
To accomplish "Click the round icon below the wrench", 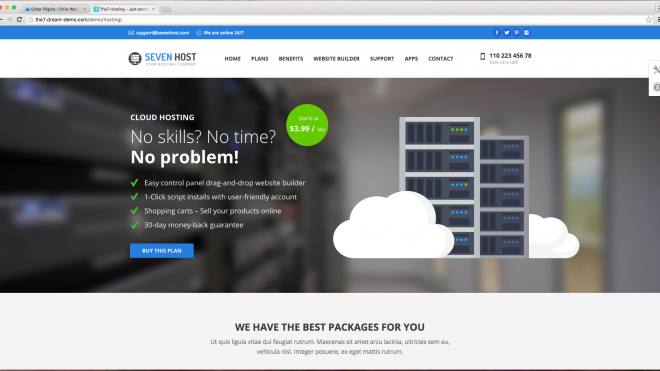I will pyautogui.click(x=656, y=87).
